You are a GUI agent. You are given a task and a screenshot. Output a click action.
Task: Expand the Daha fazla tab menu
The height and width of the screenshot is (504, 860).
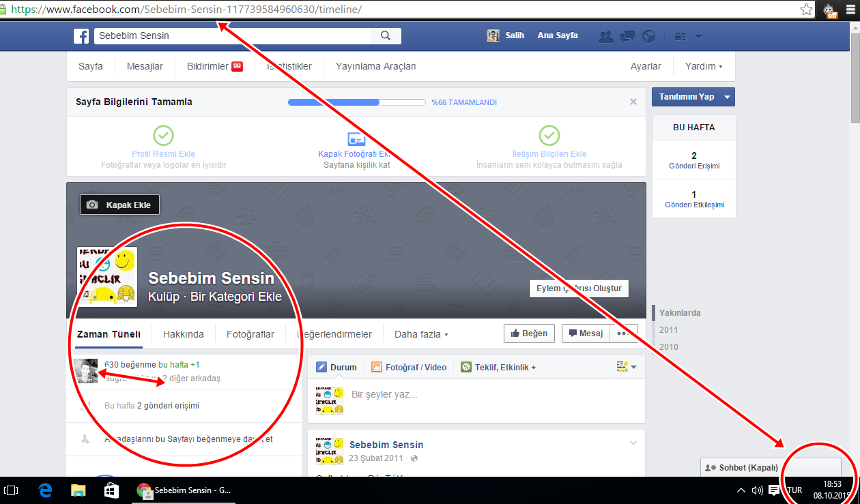(421, 334)
